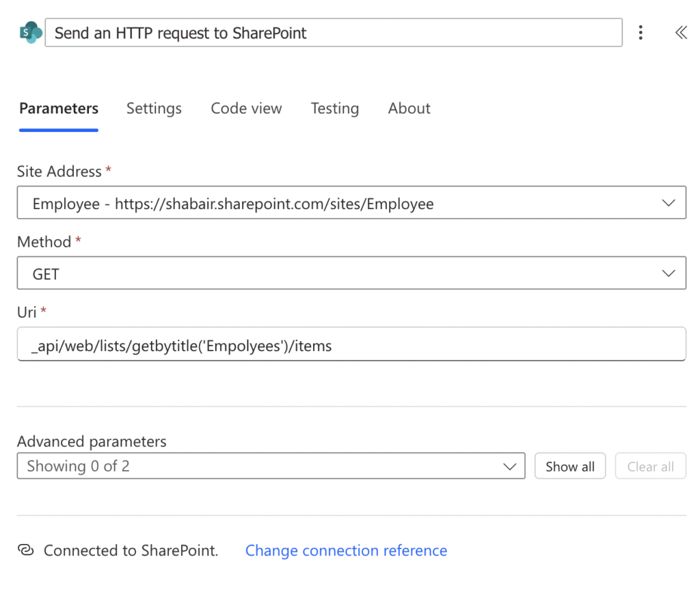Click the Advanced parameters label
Viewport: 700px width, 615px height.
point(92,441)
